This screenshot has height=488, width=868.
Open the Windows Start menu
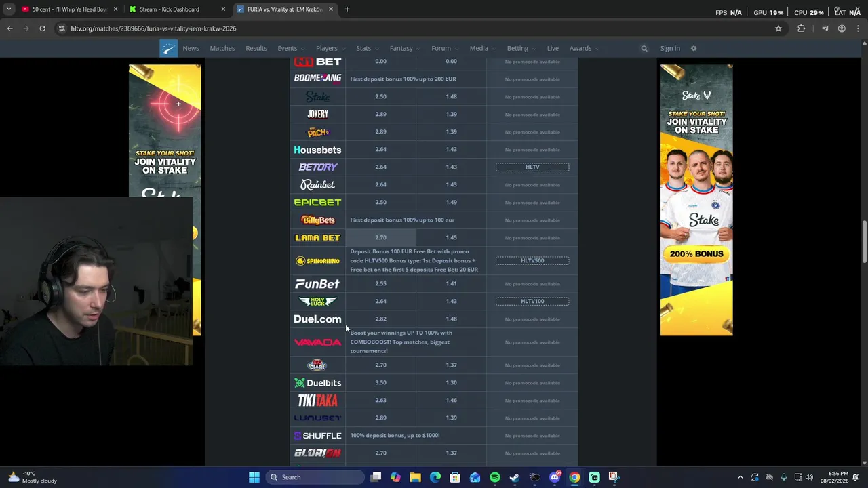point(254,477)
